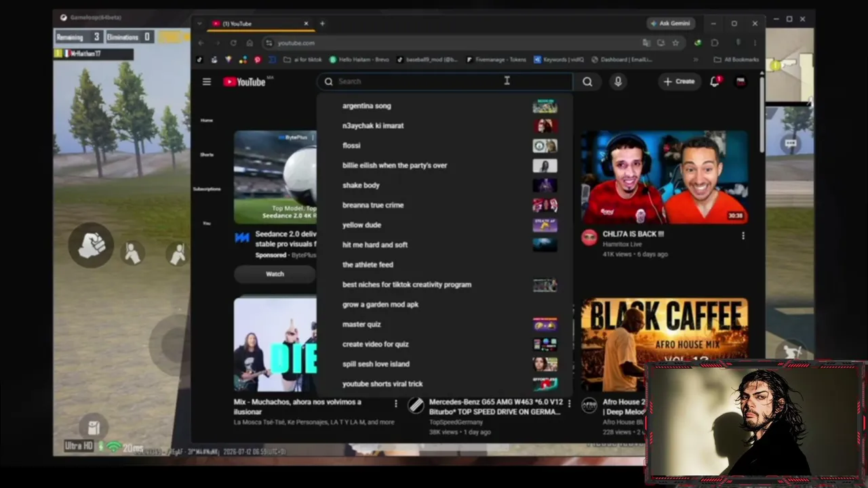
Task: Open the YouTube guide hamburger menu
Action: tap(207, 82)
